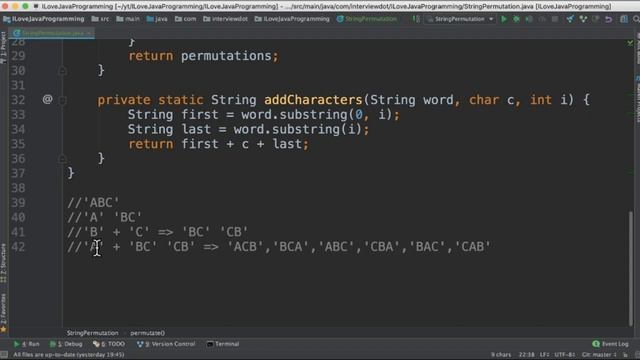
Task: Click the Stop square icon in toolbar
Action: point(555,19)
